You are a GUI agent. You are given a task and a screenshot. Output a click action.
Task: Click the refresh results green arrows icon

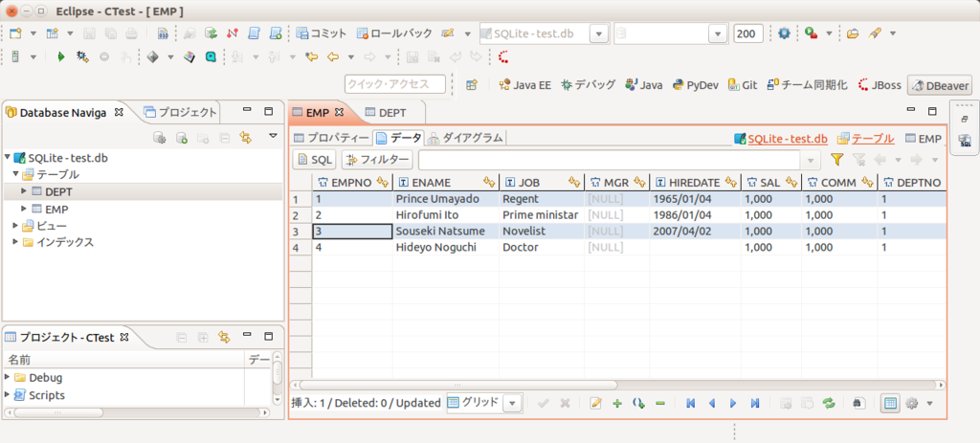(x=829, y=403)
